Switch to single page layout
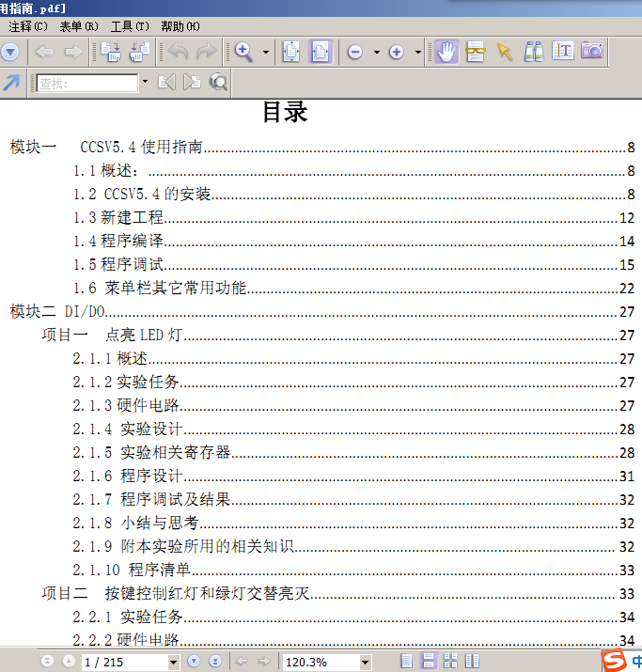Image resolution: width=642 pixels, height=672 pixels. (x=406, y=661)
